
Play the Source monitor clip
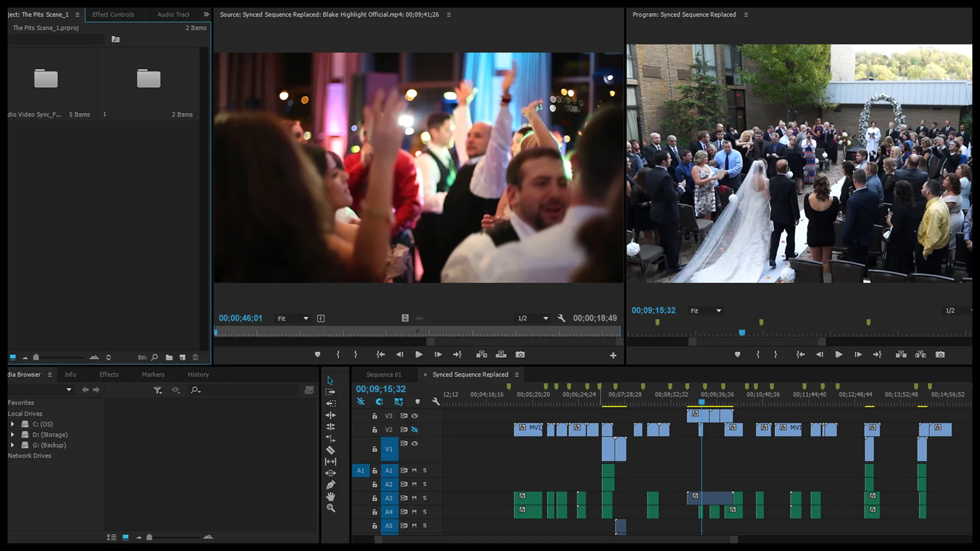point(419,355)
